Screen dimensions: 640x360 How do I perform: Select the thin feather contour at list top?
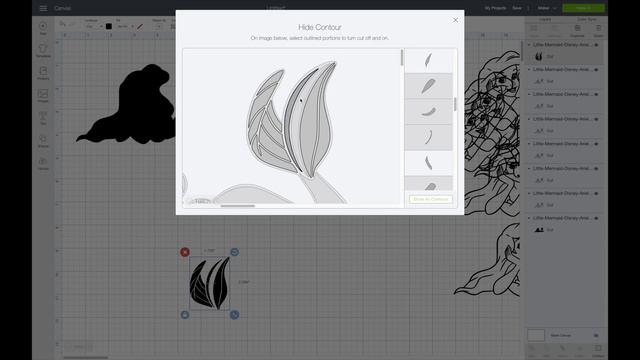click(428, 60)
